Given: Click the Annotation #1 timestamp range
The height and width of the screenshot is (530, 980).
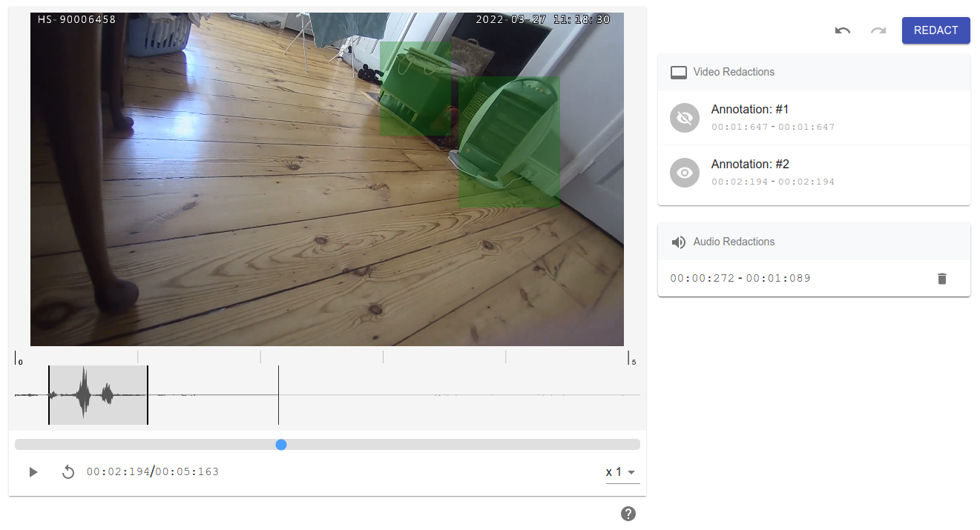Looking at the screenshot, I should click(x=773, y=127).
